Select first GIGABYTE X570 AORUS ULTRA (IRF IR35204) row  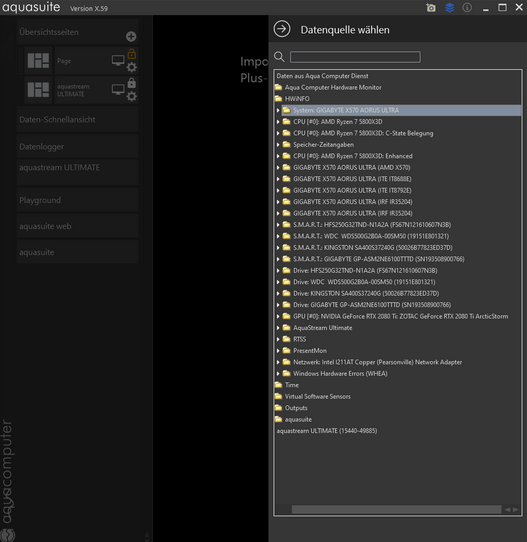pyautogui.click(x=352, y=202)
